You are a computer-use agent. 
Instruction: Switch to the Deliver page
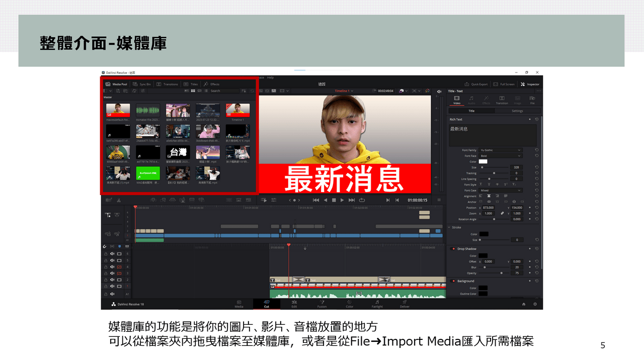pyautogui.click(x=405, y=305)
